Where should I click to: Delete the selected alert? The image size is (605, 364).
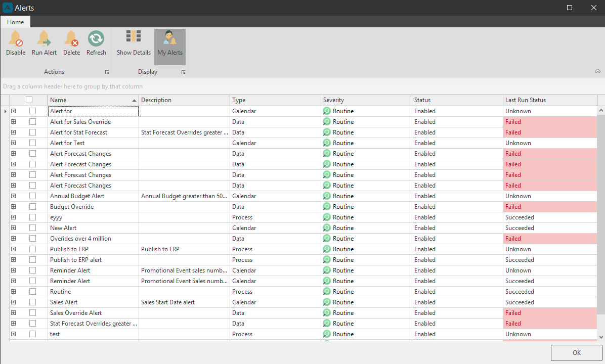(x=71, y=43)
